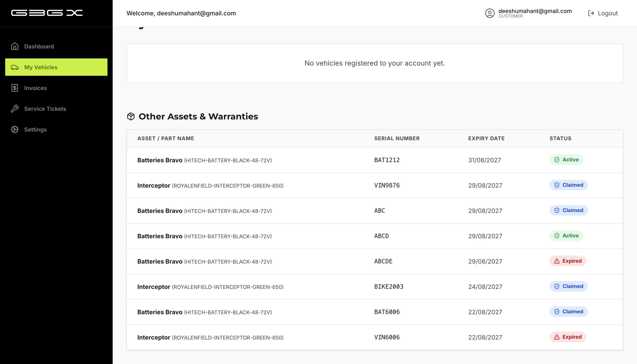Click the Claimed badge for BAT6006
The width and height of the screenshot is (637, 364).
tap(568, 311)
